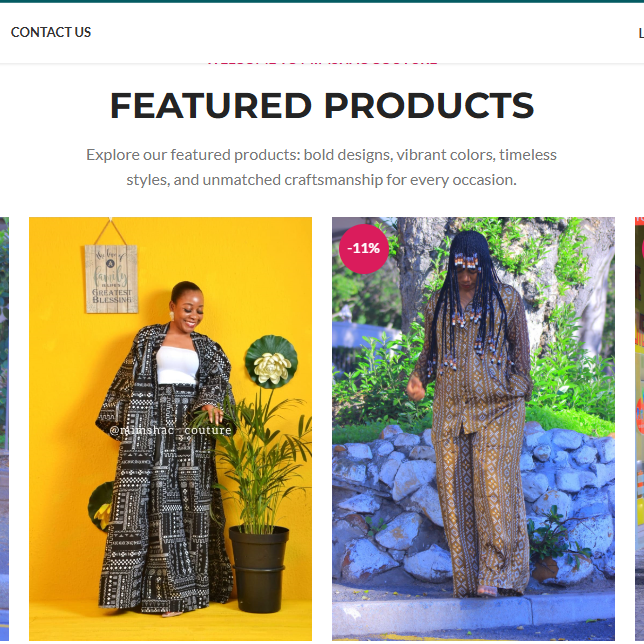Click the cut-off pink sale badge on the right-edge product

point(642,248)
